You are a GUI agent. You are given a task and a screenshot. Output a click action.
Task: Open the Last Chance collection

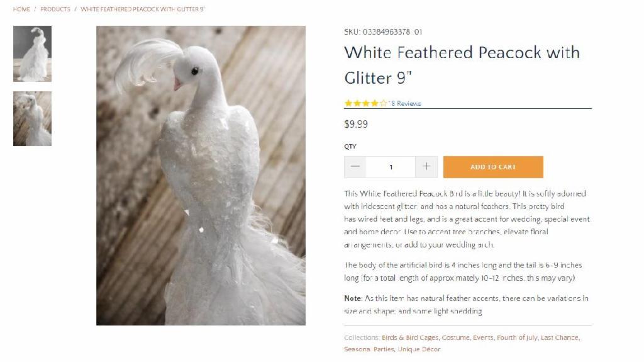click(x=559, y=337)
